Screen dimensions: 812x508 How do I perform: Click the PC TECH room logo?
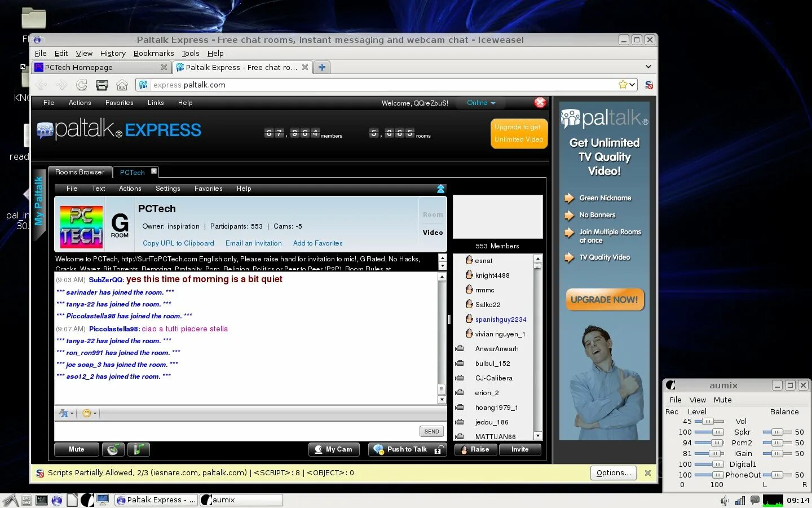click(82, 227)
